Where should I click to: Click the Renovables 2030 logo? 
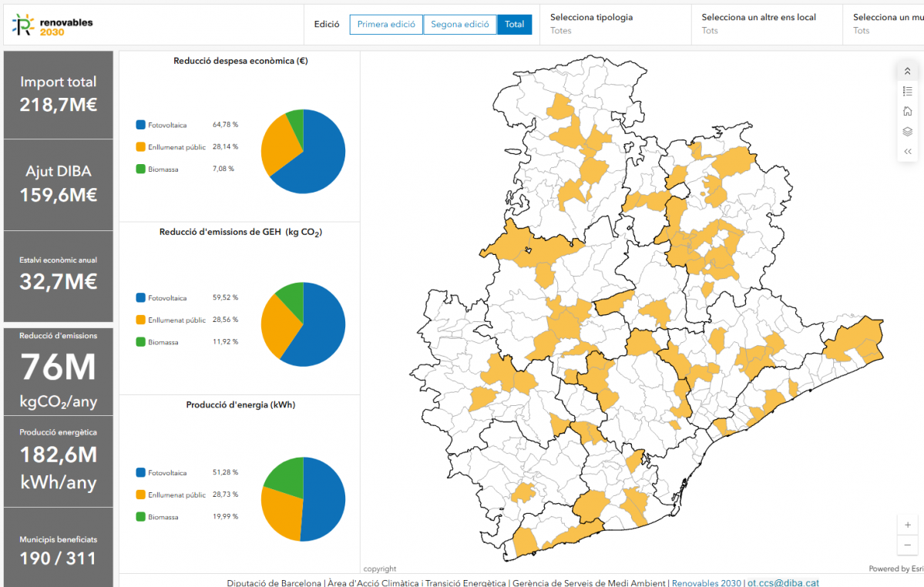(52, 25)
